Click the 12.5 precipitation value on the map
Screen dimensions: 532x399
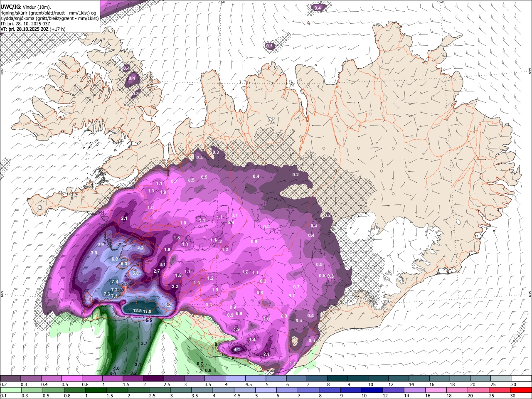click(137, 310)
